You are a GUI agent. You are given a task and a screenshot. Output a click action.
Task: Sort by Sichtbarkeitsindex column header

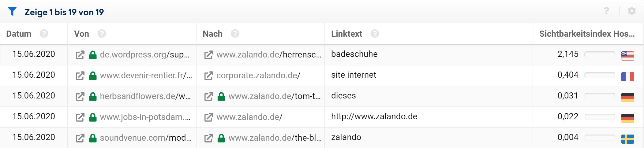pos(587,34)
